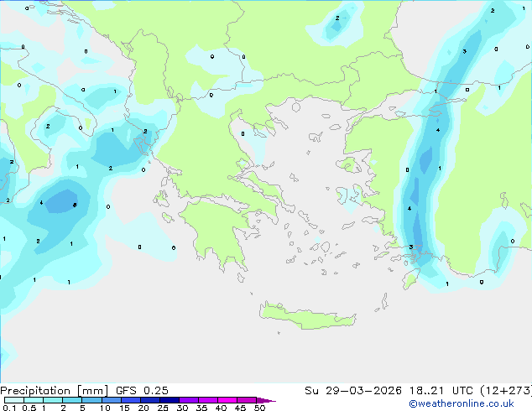Click the '20' legend label
This screenshot has width=532, height=411.
(143, 408)
